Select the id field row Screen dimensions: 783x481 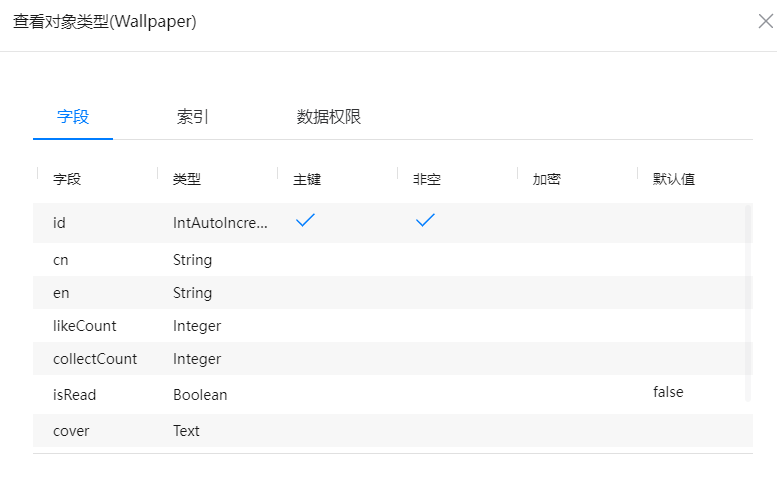59,223
